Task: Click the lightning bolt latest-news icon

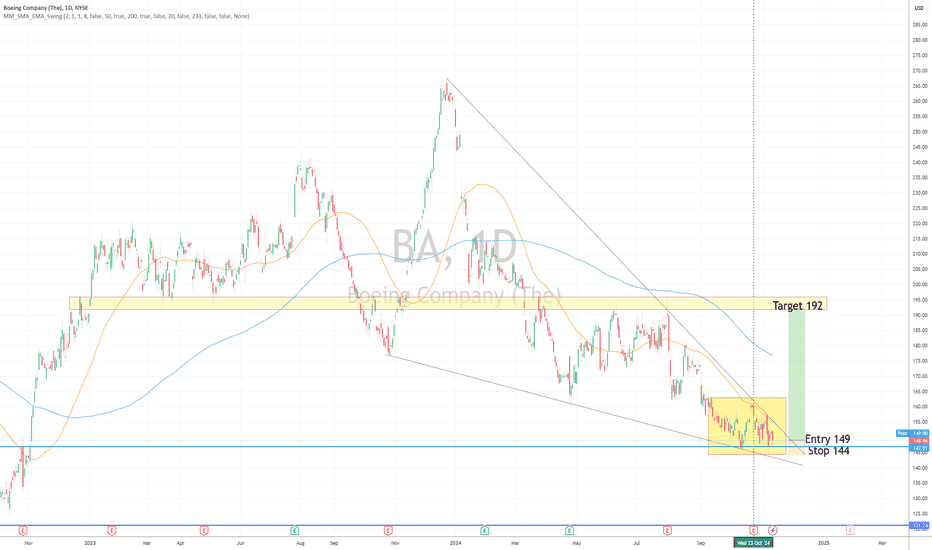Action: coord(773,530)
